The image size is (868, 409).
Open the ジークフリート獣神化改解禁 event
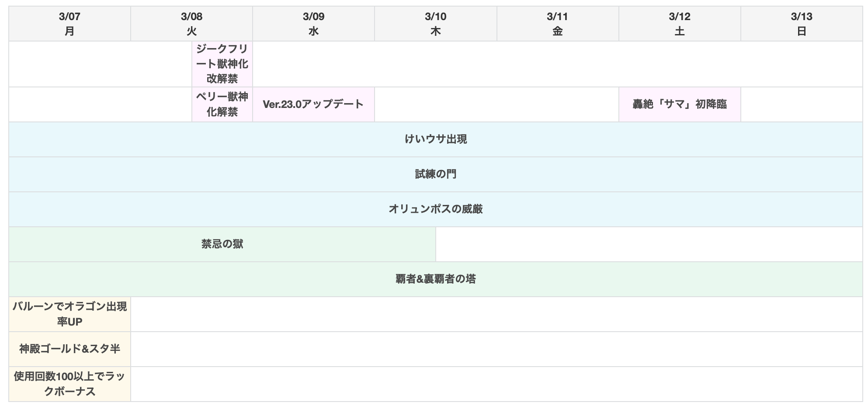[222, 64]
